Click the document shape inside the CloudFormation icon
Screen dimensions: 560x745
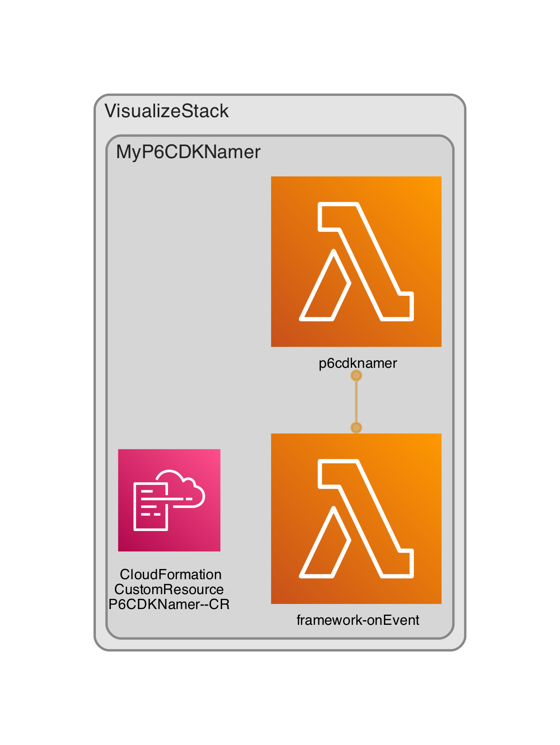(150, 507)
